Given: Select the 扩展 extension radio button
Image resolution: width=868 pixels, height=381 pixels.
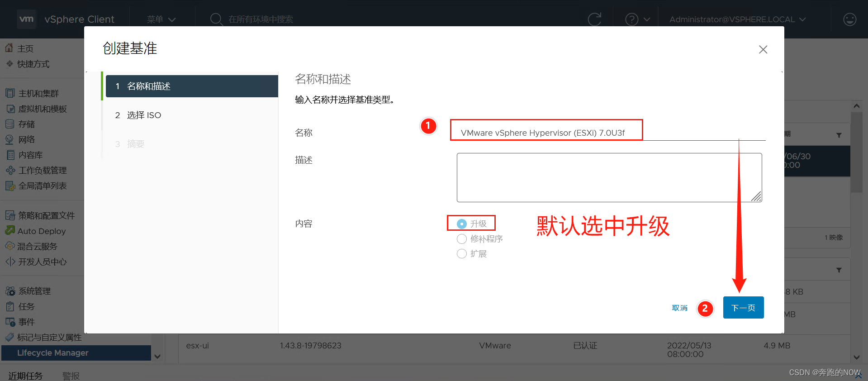Looking at the screenshot, I should click(x=461, y=254).
